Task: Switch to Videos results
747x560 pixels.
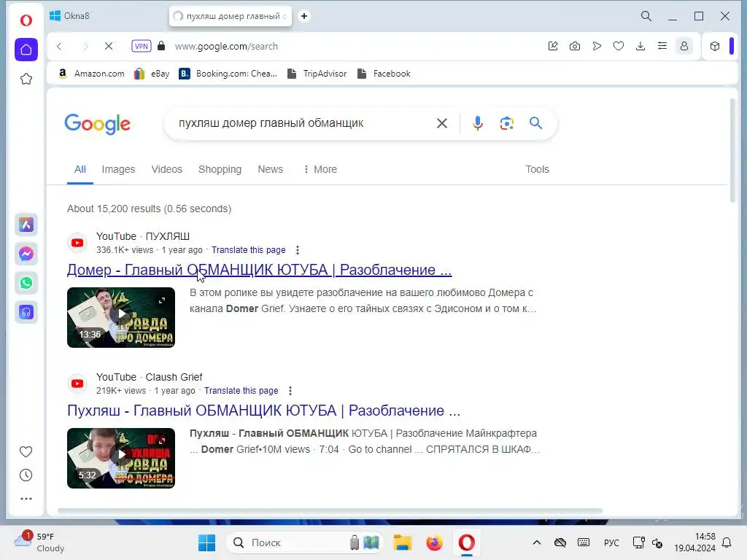Action: (x=167, y=169)
